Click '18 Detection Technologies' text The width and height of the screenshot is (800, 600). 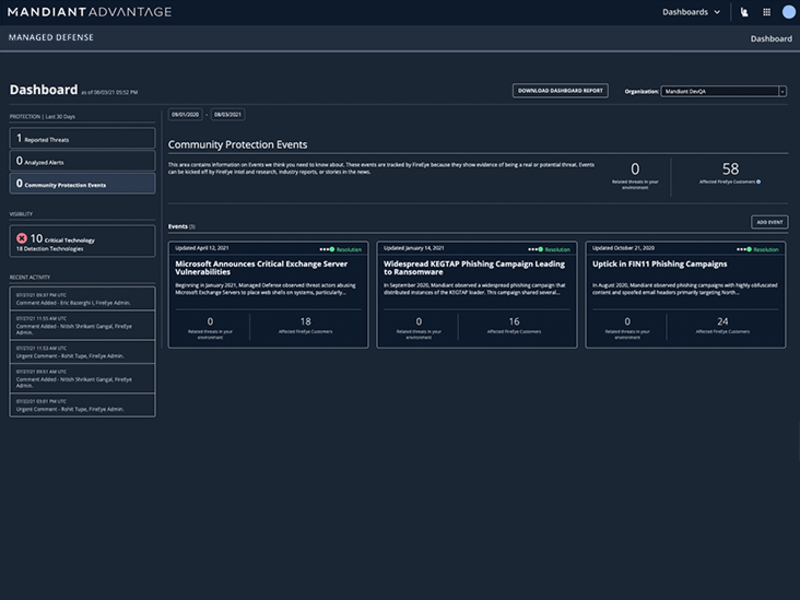[49, 249]
